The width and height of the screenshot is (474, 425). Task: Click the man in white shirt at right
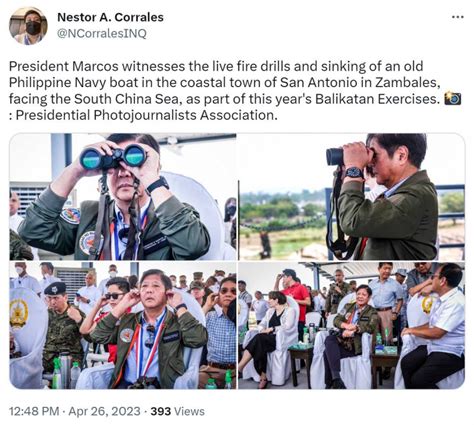coord(435,327)
